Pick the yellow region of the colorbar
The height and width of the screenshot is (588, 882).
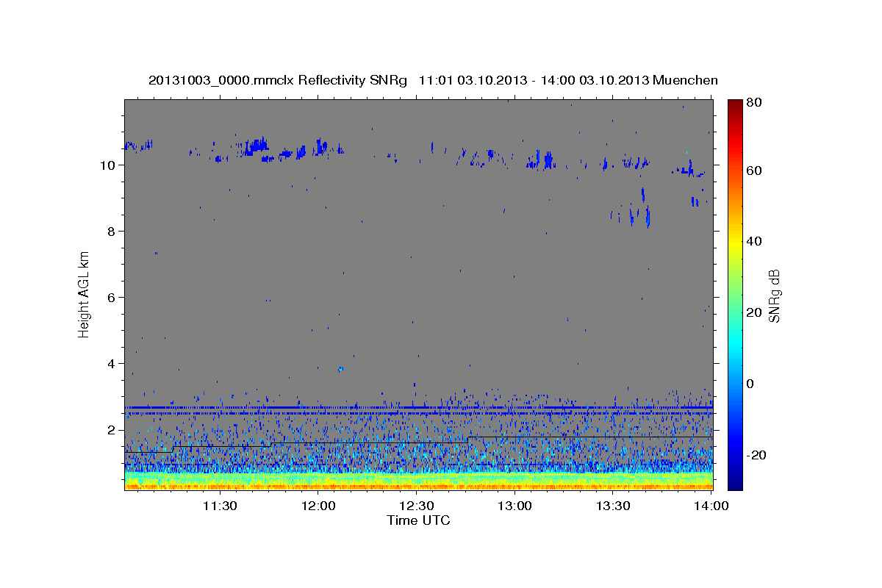735,243
